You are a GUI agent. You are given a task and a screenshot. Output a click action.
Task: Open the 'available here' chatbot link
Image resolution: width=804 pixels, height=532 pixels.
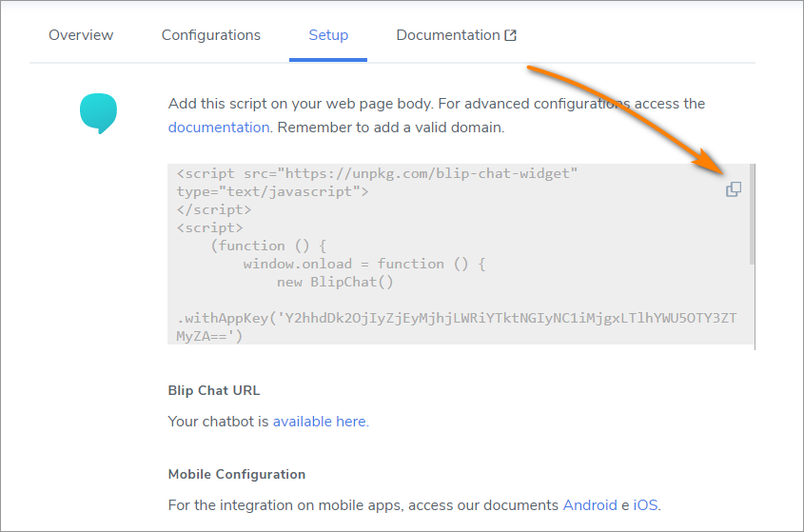(320, 422)
